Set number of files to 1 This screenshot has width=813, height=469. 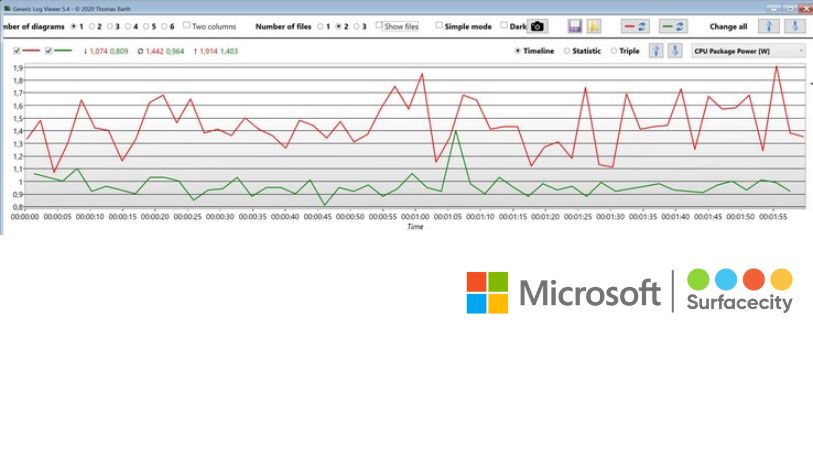320,26
